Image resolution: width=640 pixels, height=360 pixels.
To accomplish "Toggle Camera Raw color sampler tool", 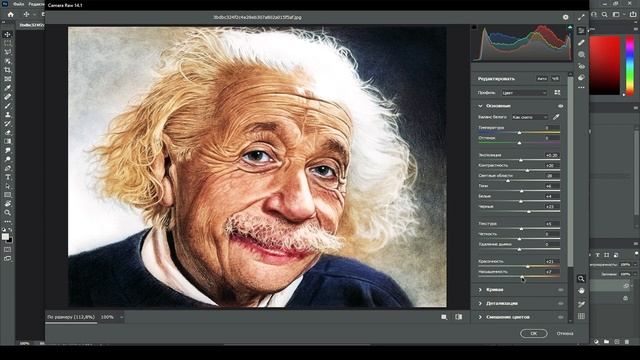I will tap(581, 304).
